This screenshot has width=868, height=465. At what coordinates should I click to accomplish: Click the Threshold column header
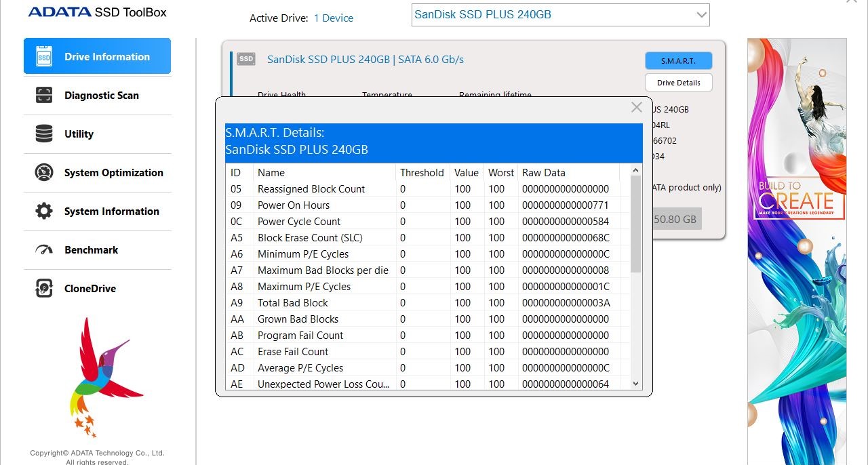coord(422,173)
